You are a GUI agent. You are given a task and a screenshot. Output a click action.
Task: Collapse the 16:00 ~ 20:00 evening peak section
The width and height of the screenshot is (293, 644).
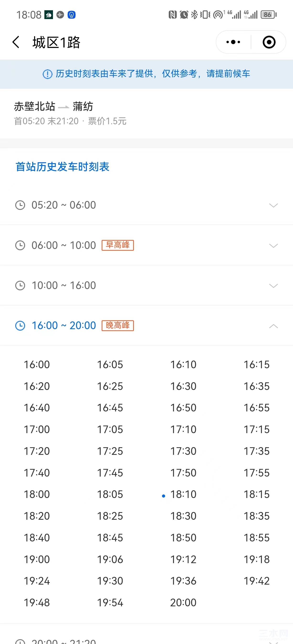(x=146, y=326)
